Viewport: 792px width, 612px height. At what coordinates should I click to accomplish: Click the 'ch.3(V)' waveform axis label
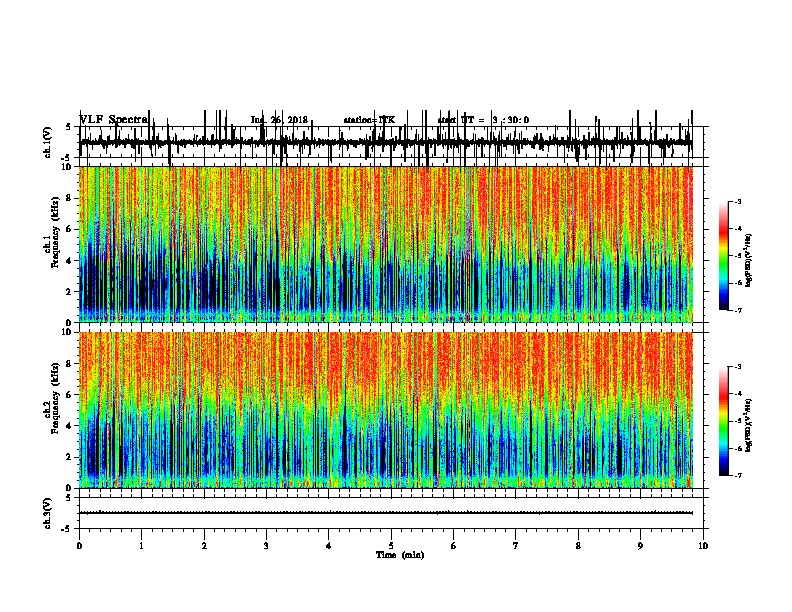click(x=48, y=513)
